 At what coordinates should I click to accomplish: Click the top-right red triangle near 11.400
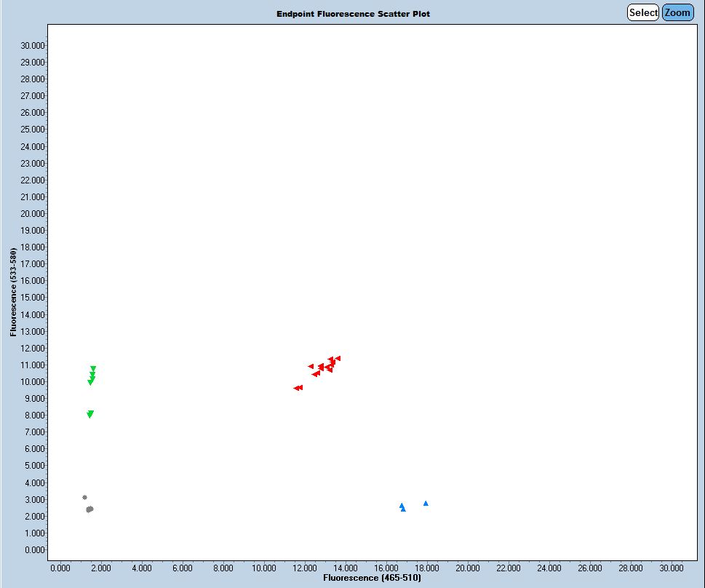pos(338,358)
